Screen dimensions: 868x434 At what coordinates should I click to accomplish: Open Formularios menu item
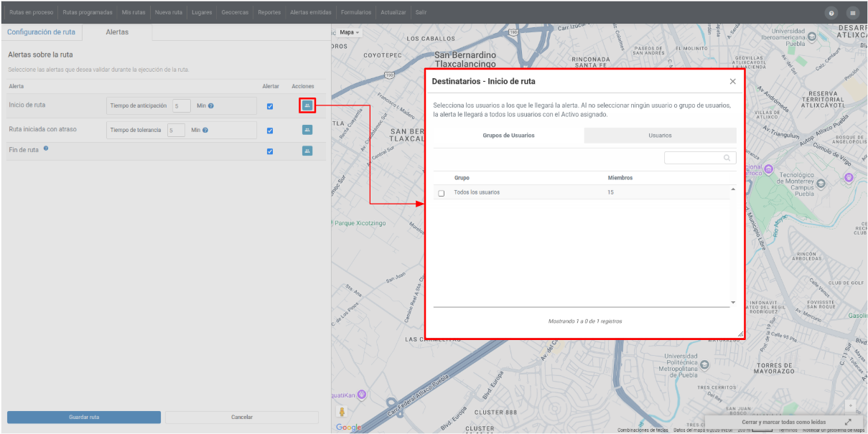click(356, 13)
